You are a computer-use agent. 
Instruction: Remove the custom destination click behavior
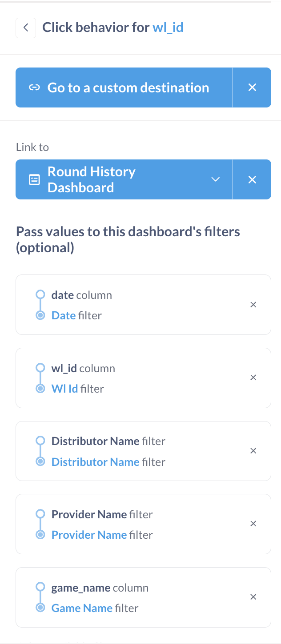tap(252, 87)
